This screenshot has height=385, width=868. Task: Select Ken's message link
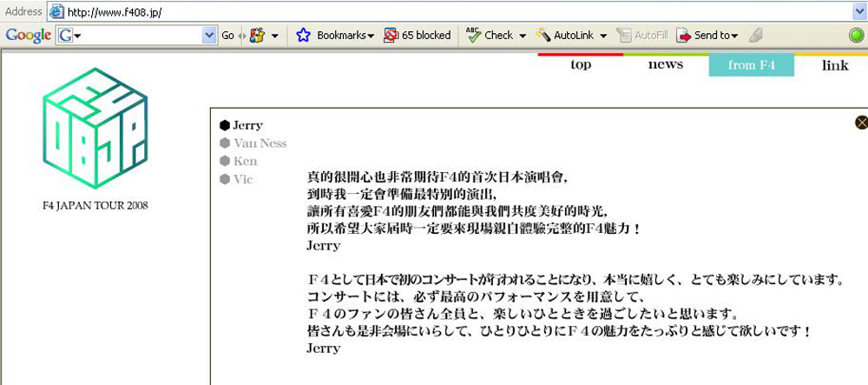(x=245, y=161)
